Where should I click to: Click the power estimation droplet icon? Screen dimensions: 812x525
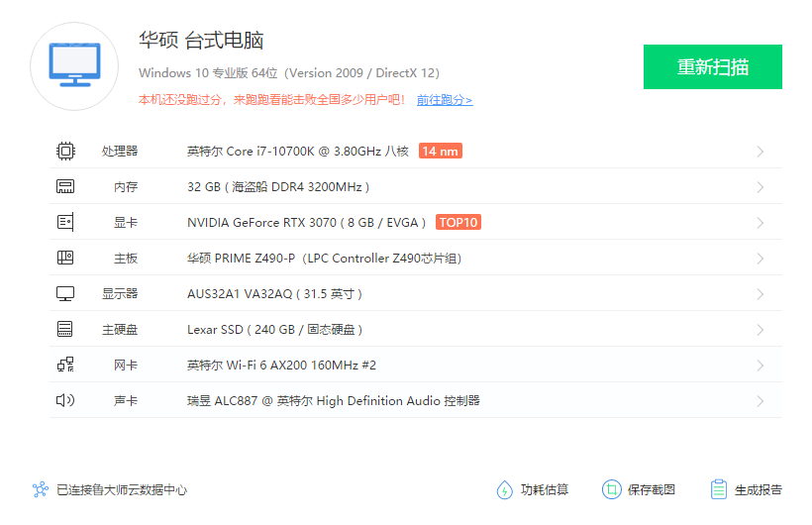coord(504,489)
